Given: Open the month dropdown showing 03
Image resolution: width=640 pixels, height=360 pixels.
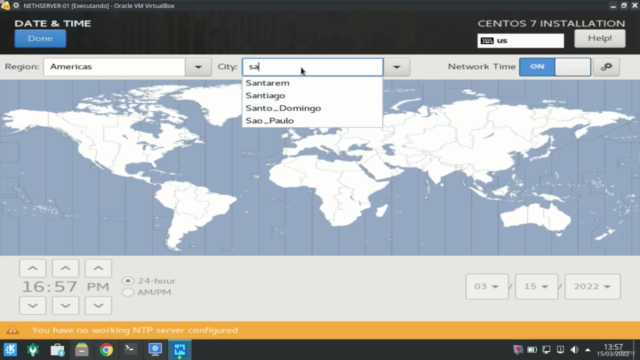Looking at the screenshot, I should click(487, 287).
